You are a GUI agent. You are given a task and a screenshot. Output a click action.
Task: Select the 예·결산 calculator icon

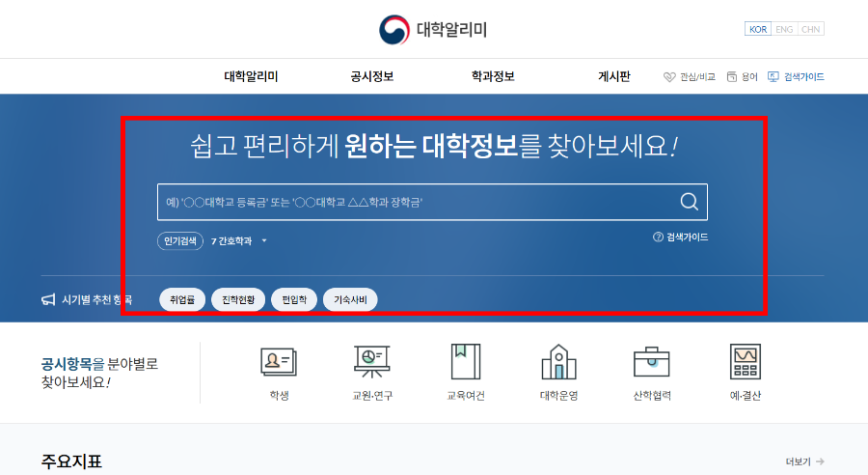(746, 362)
